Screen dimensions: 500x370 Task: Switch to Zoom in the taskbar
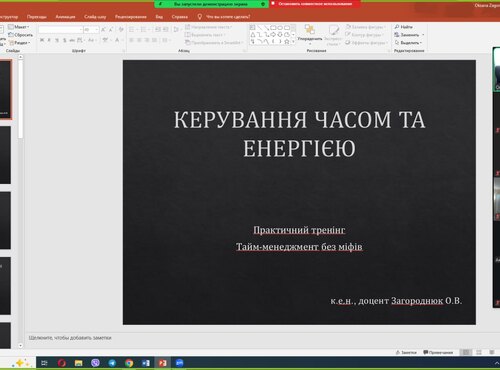[179, 363]
